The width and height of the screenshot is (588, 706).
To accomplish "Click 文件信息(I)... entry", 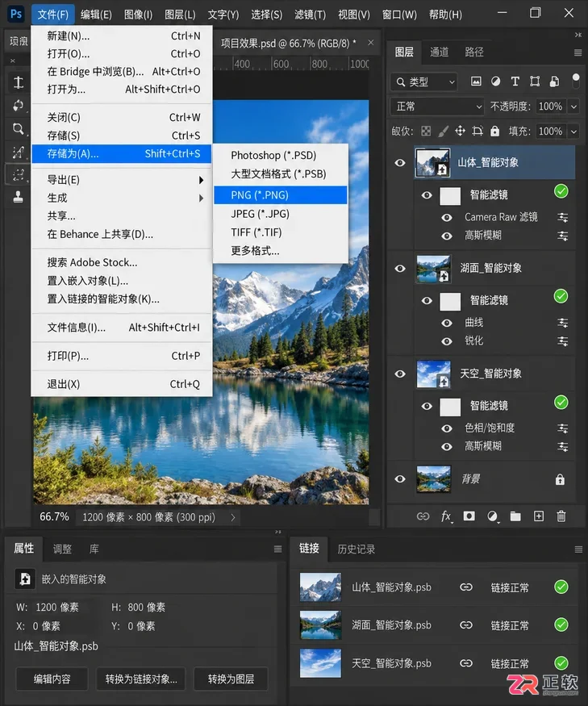I will click(122, 328).
